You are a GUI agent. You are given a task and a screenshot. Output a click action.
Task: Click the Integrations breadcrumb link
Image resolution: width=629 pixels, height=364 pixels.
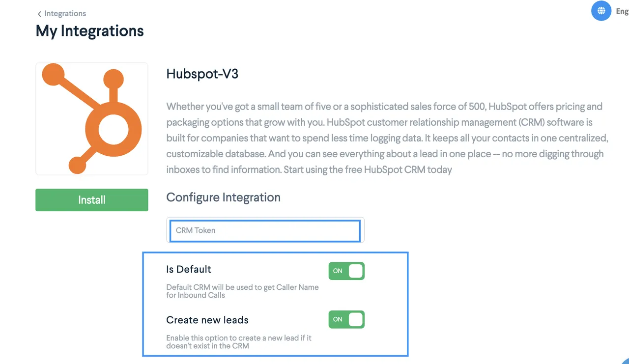point(65,13)
